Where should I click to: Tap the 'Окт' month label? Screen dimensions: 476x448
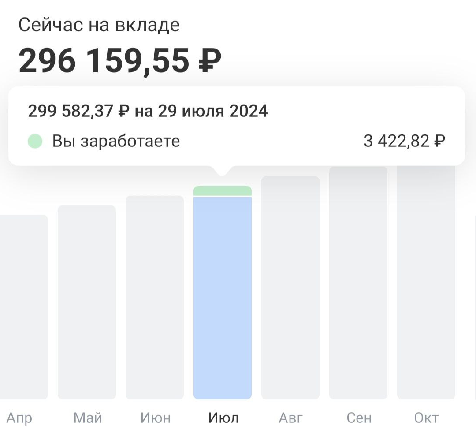pos(426,418)
